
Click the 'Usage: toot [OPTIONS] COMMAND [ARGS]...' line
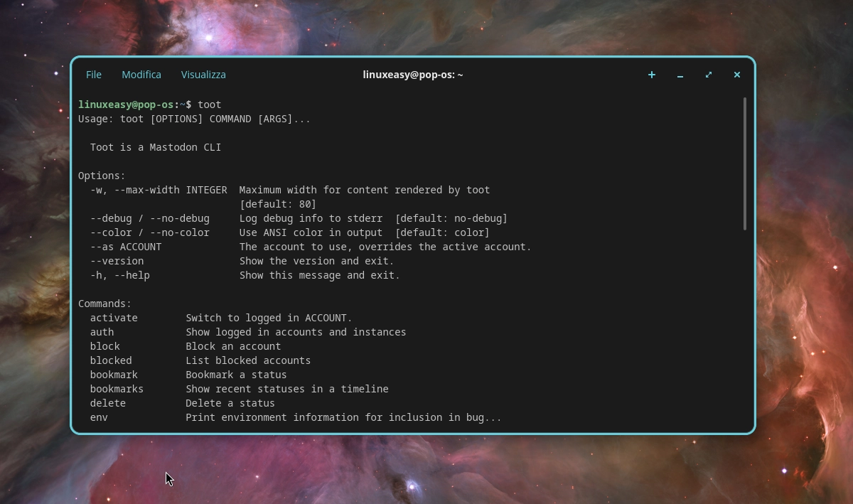[x=194, y=119]
